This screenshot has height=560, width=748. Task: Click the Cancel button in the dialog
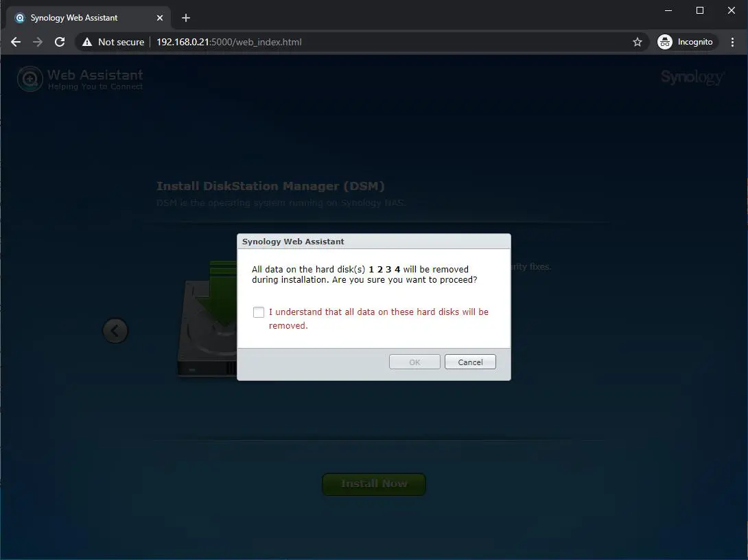(470, 362)
